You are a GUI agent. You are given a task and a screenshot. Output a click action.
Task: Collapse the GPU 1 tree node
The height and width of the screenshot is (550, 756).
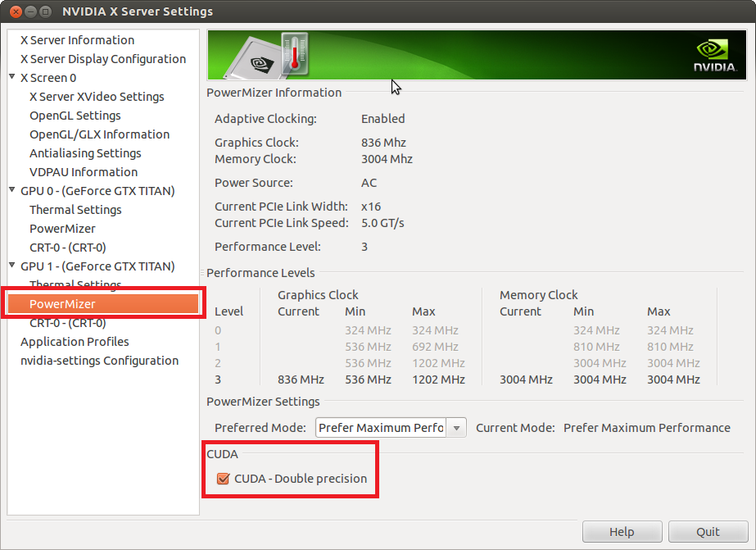pos(12,266)
